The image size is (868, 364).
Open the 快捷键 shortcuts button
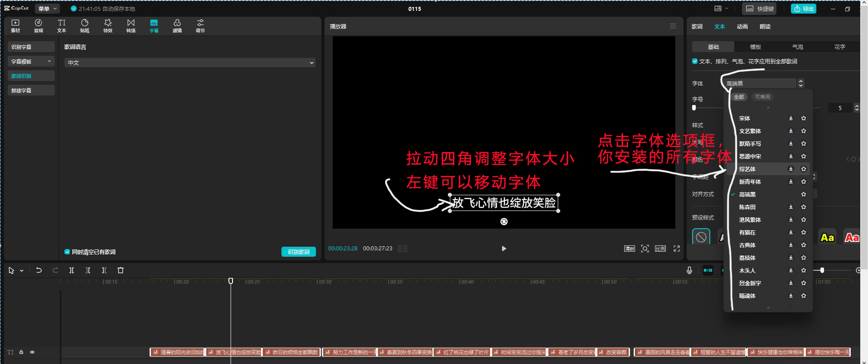coord(759,9)
